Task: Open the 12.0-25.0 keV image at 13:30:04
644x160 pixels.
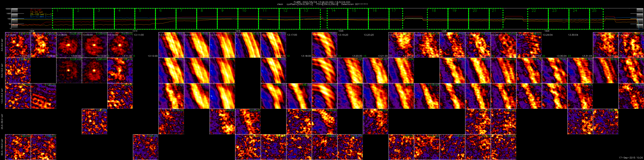Action: click(x=580, y=96)
